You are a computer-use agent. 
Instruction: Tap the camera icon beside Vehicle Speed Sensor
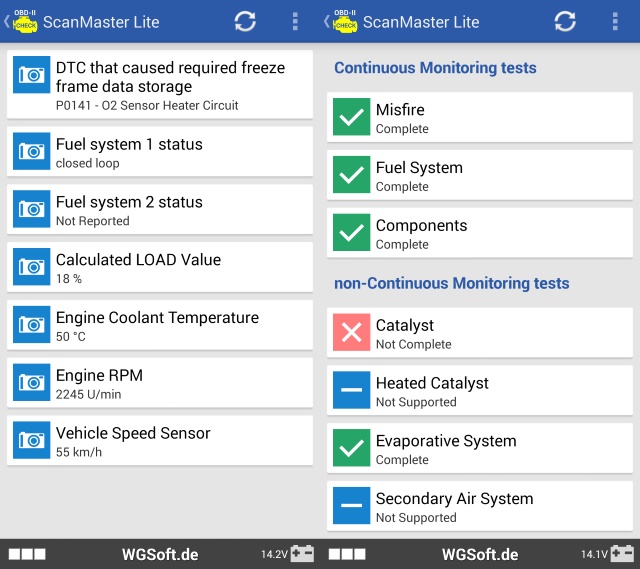click(x=31, y=439)
